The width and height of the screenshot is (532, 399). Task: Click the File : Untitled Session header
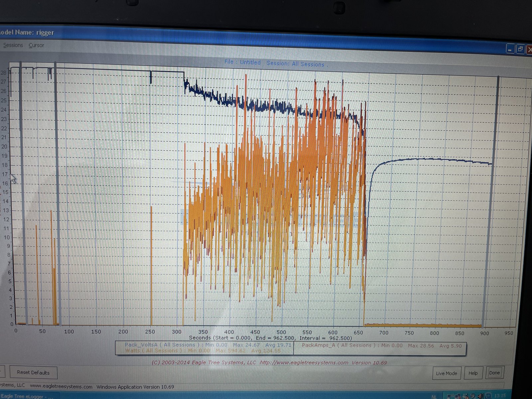(276, 63)
